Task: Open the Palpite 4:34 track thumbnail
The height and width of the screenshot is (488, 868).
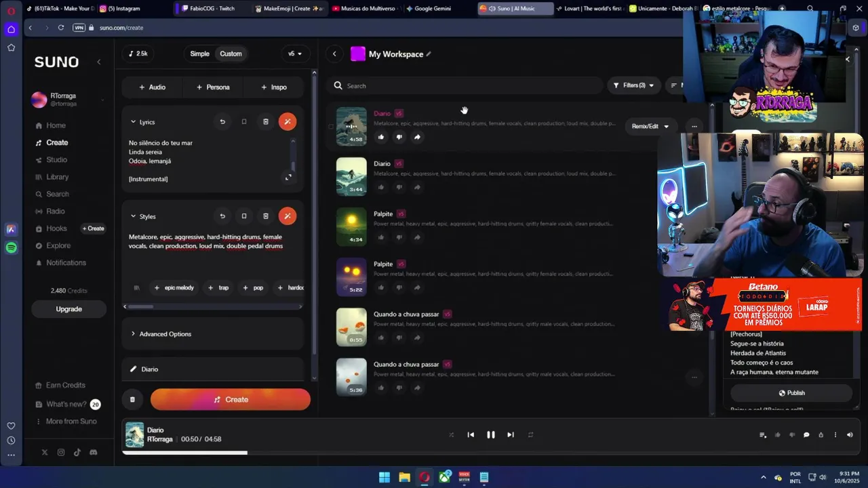Action: [x=351, y=226]
